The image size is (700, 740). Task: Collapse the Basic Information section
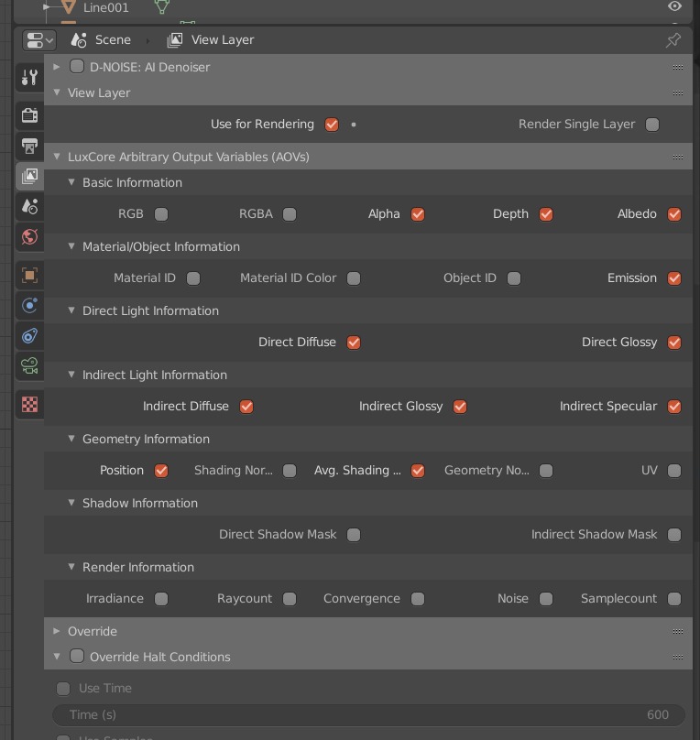[x=71, y=182]
